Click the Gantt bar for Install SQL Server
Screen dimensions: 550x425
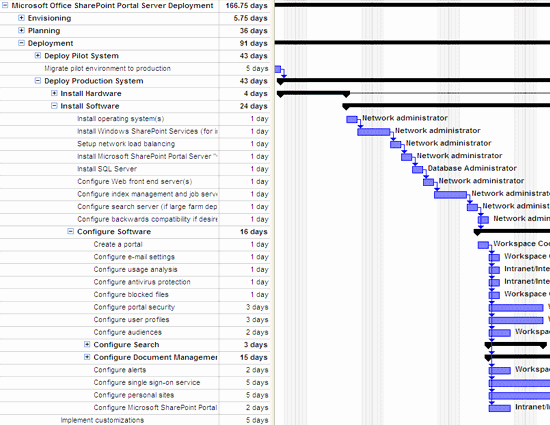coord(417,170)
